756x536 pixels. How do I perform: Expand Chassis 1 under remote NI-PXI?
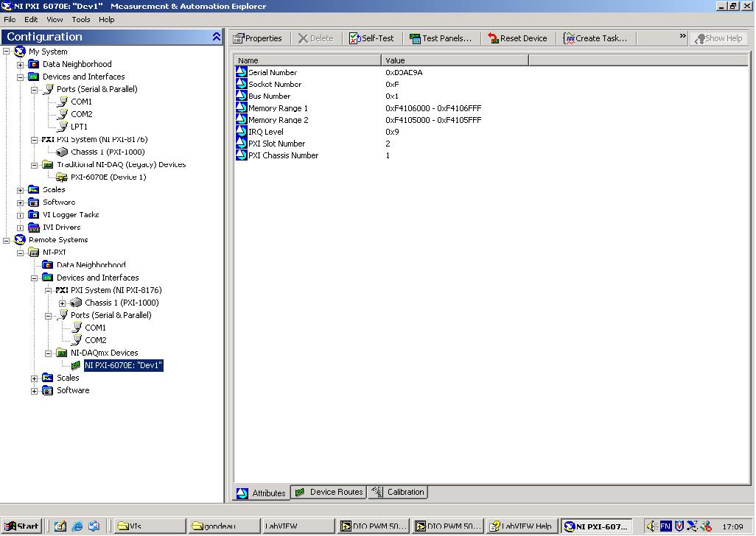62,303
